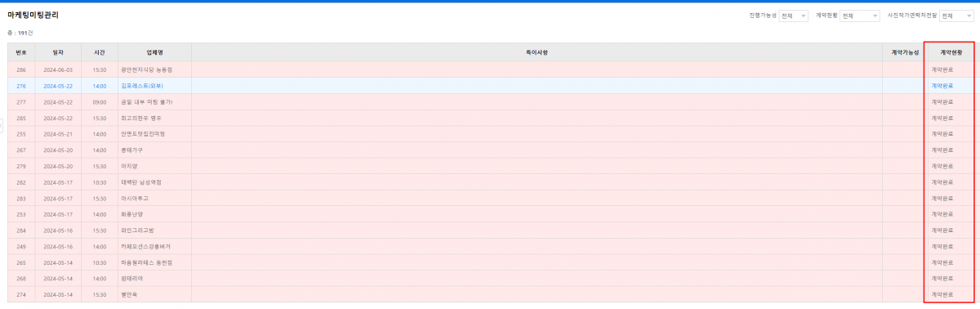Expand the collapsed side panel handle at left edge
980x309 pixels.
click(2, 125)
